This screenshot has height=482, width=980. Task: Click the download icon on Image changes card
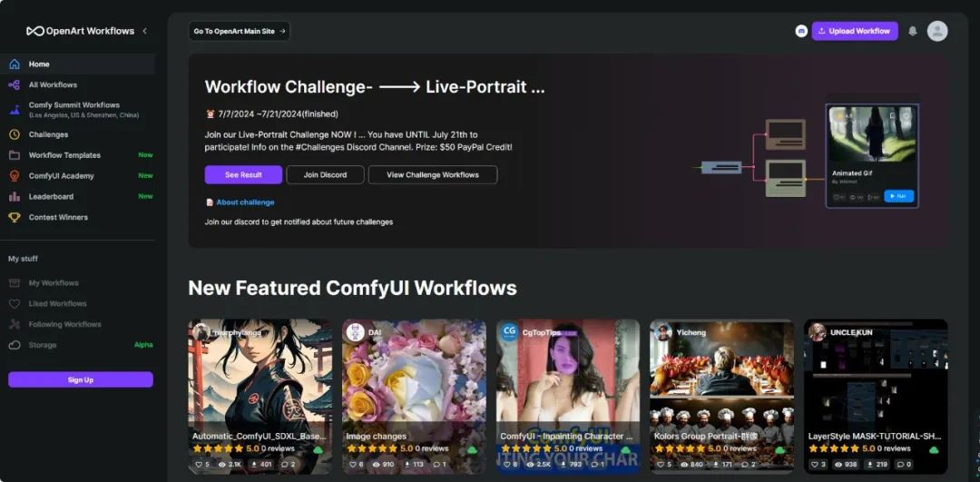coord(407,465)
